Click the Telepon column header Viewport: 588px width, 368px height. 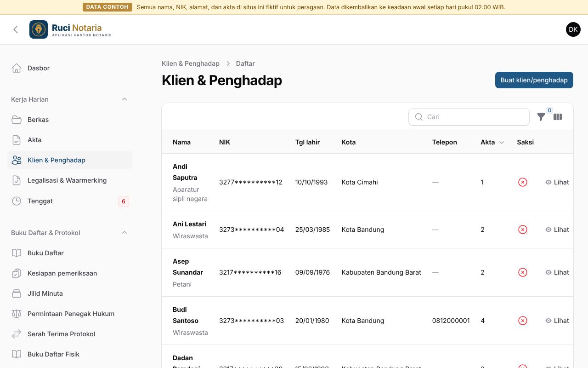(x=445, y=142)
